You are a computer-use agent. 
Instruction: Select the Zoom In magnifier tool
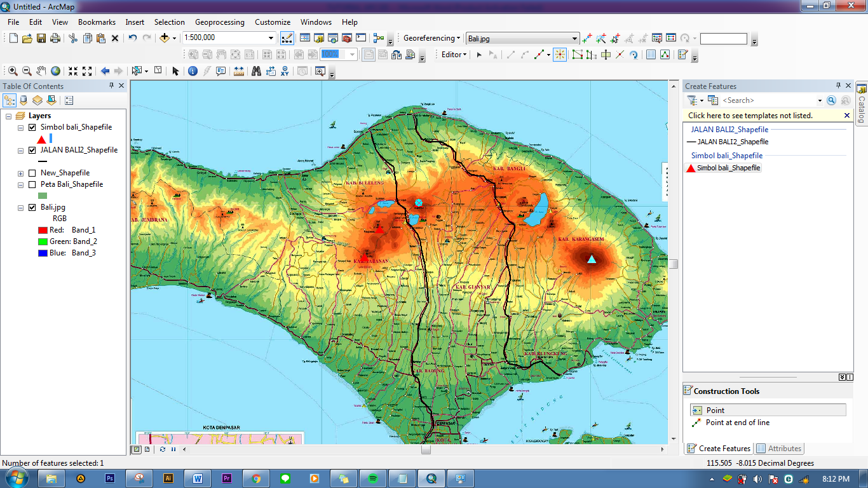coord(12,70)
